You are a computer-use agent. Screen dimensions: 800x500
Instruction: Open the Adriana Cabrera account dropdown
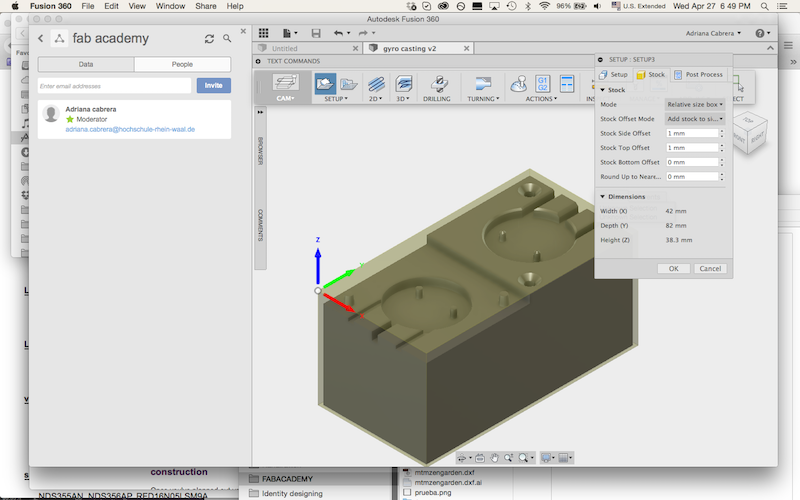(x=713, y=33)
